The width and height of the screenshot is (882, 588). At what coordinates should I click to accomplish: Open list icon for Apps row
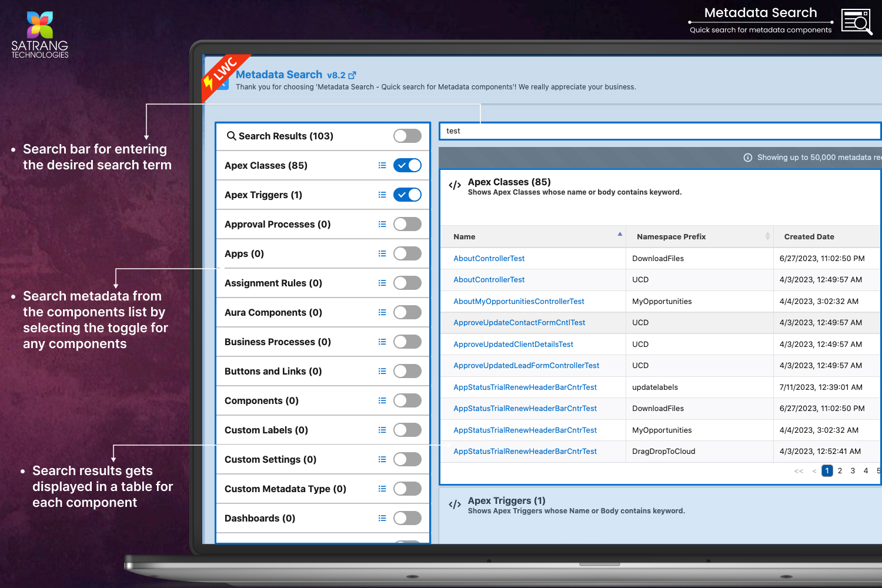pos(382,253)
